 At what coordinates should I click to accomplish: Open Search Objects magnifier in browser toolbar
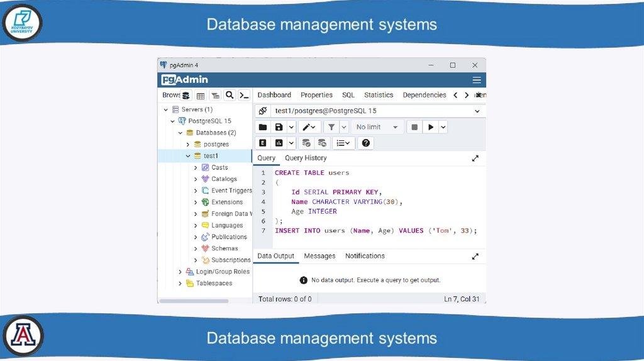(x=230, y=96)
